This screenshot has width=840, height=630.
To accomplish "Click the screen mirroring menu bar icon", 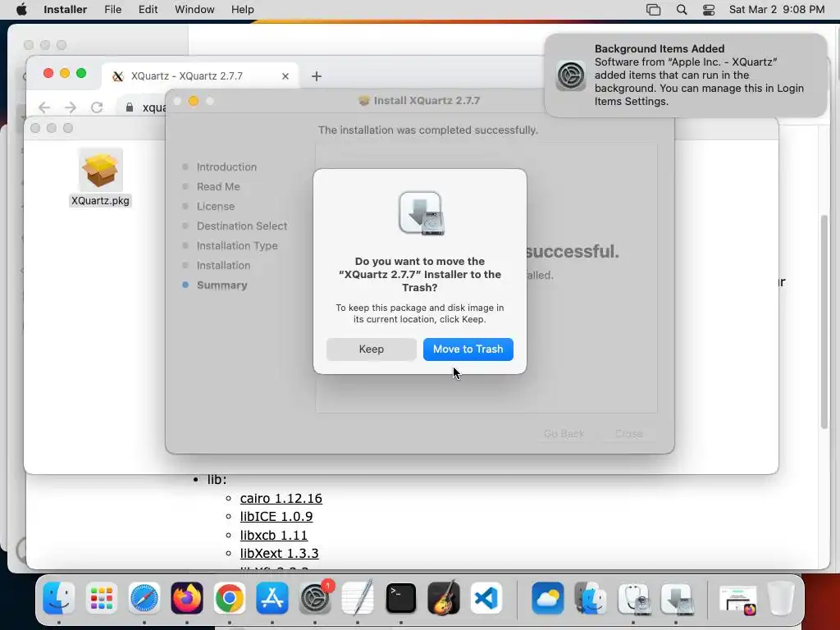I will (x=653, y=10).
